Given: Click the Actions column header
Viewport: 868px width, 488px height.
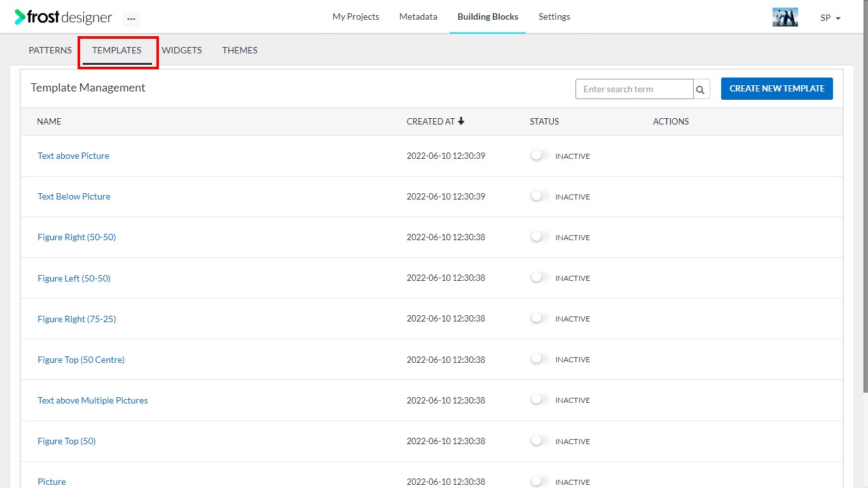Looking at the screenshot, I should point(671,121).
